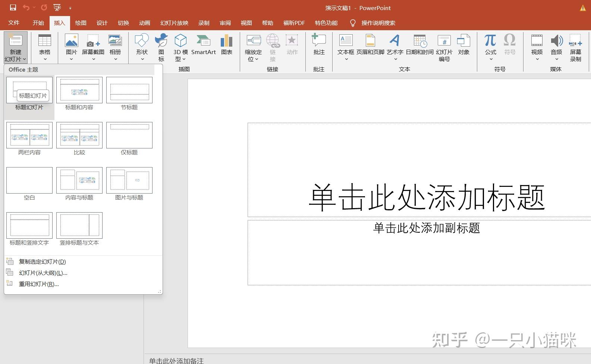Open the 音频 audio dropdown

tap(556, 59)
